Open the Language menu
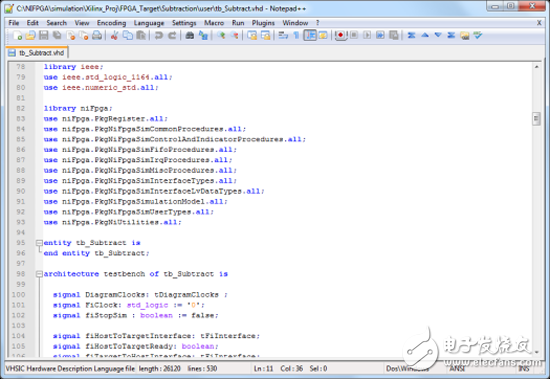The image size is (550, 379). pos(149,23)
